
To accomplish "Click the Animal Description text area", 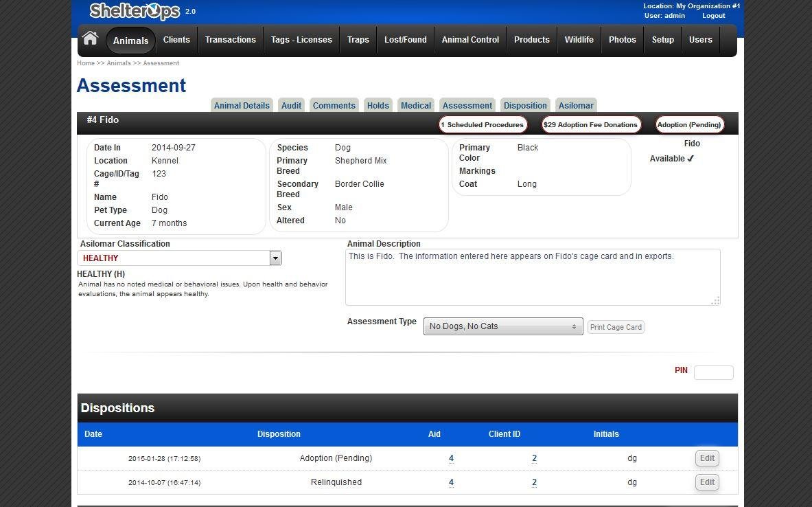I will point(533,276).
